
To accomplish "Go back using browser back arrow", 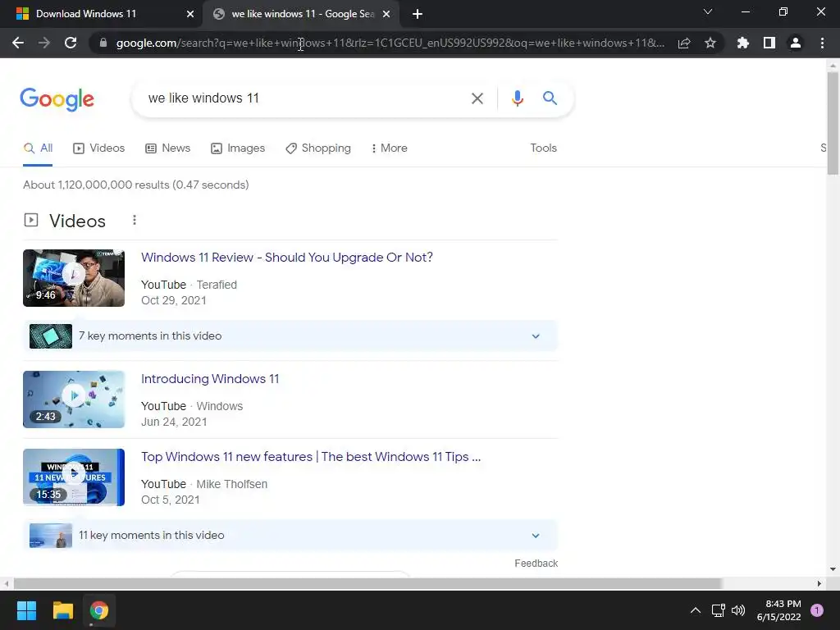I will [x=18, y=43].
